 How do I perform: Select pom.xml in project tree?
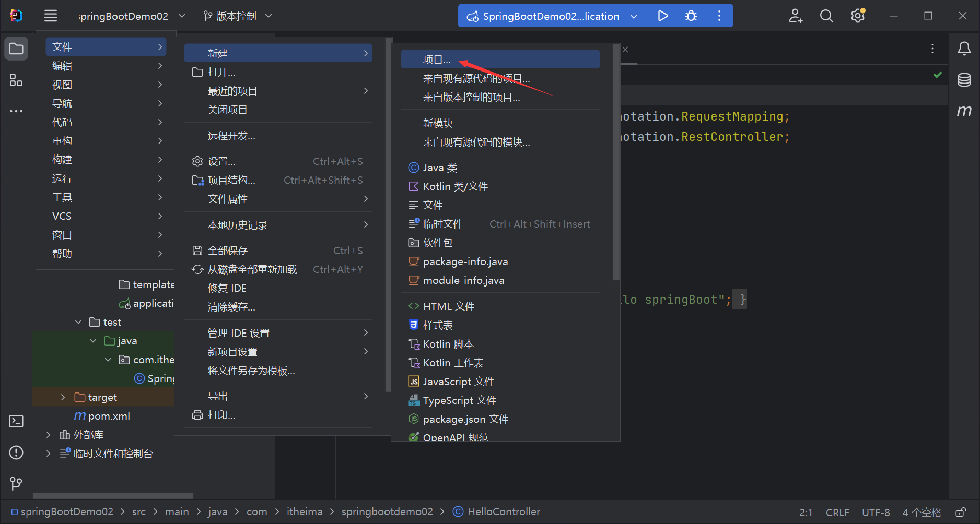tap(102, 416)
